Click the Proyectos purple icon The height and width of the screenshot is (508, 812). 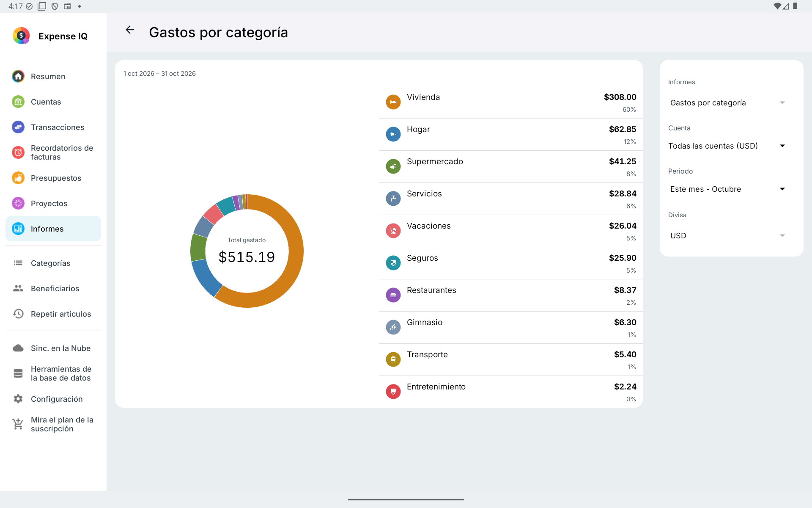tap(18, 203)
